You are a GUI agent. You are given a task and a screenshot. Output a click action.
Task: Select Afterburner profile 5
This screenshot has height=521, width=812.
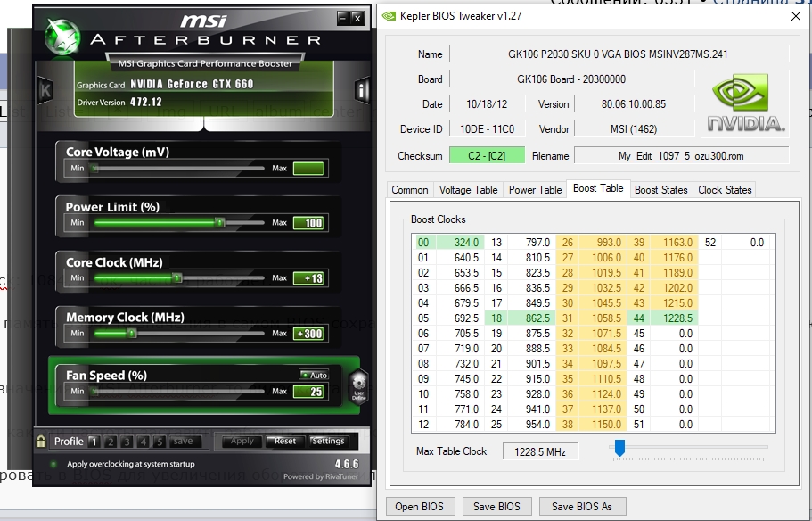[x=160, y=442]
